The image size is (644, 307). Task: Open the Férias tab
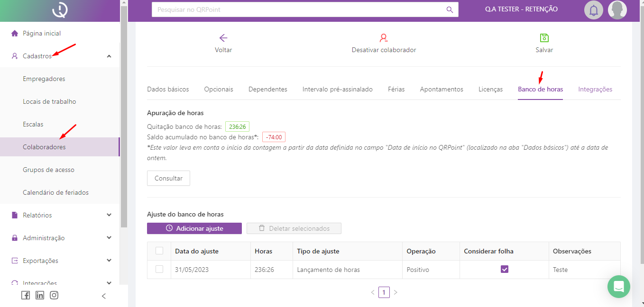coord(396,89)
